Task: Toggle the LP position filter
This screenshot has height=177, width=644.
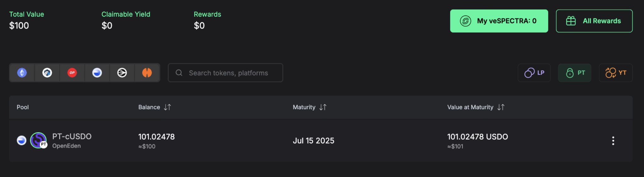Action: coord(534,73)
